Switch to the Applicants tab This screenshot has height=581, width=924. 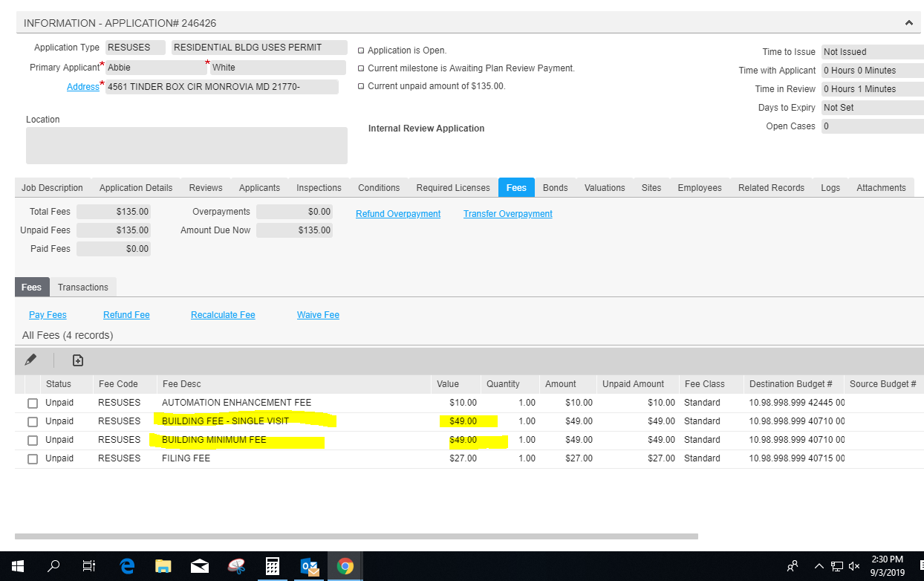259,188
